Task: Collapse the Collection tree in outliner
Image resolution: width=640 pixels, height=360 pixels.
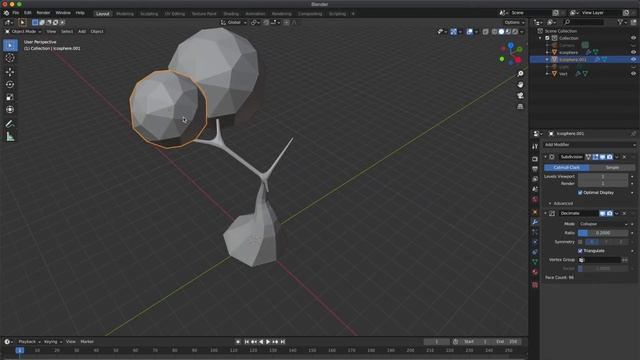Action: click(541, 38)
